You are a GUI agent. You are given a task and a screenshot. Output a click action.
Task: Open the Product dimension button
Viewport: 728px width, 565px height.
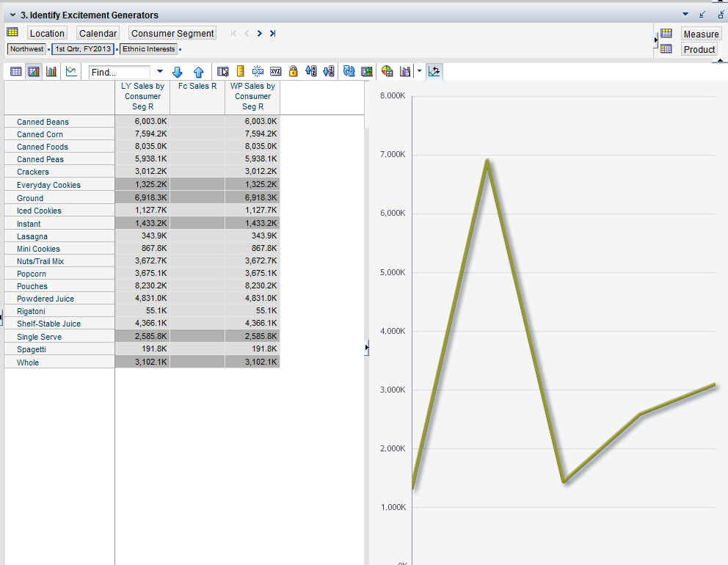(x=699, y=50)
